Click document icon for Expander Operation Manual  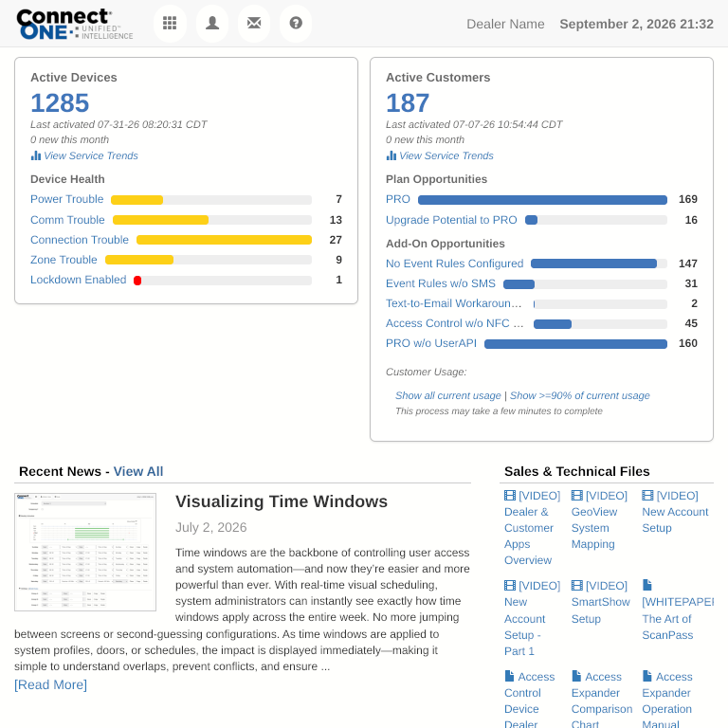coord(647,676)
